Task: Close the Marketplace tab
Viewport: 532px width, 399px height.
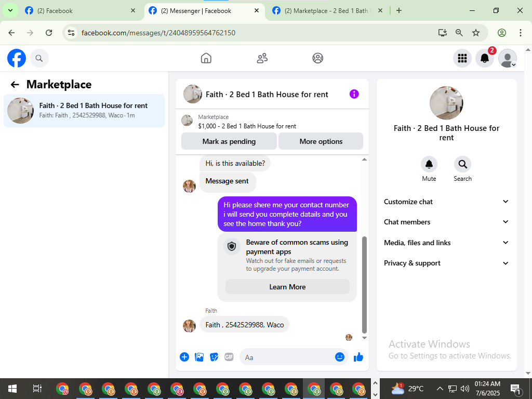Action: (x=380, y=10)
